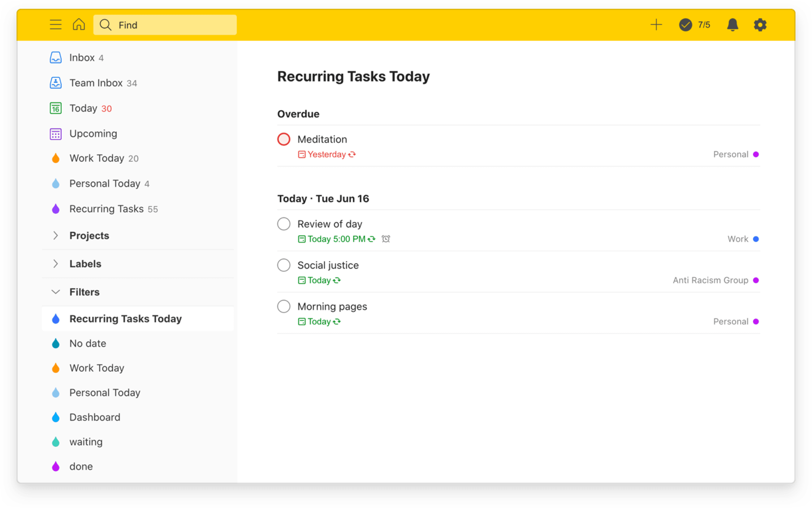
Task: Click Today 5:00 PM due date
Action: click(x=336, y=239)
